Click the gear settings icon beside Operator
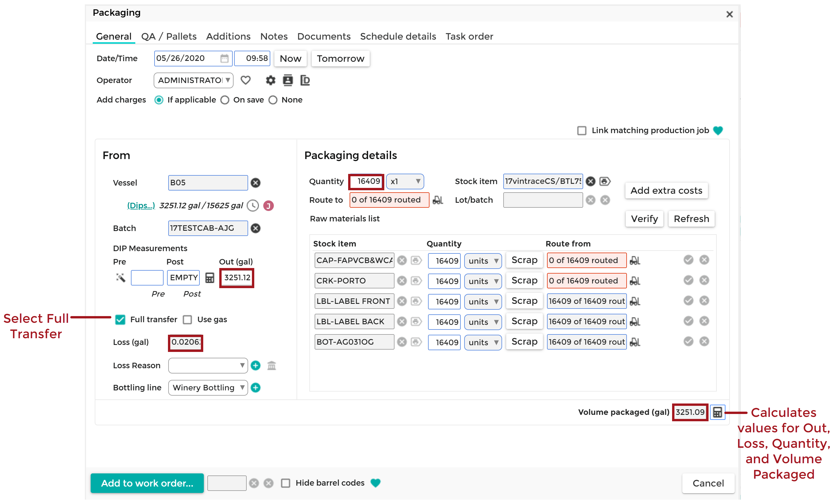The image size is (838, 504). (270, 80)
